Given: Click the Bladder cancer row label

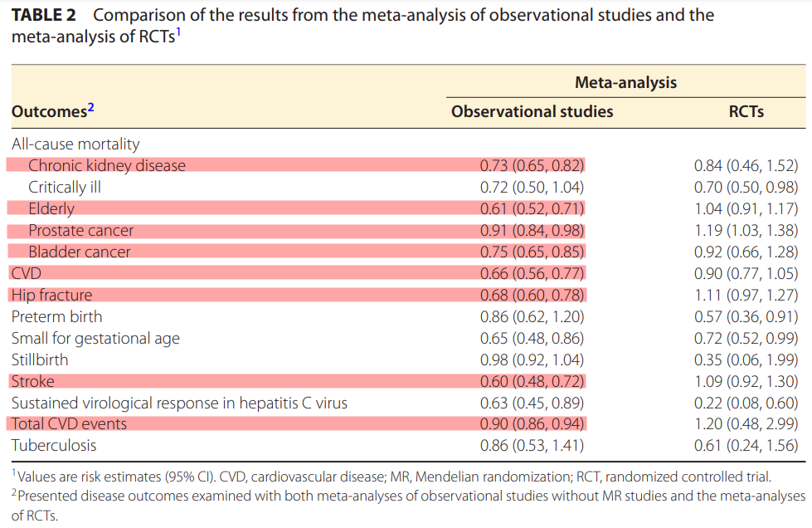Looking at the screenshot, I should click(x=79, y=252).
